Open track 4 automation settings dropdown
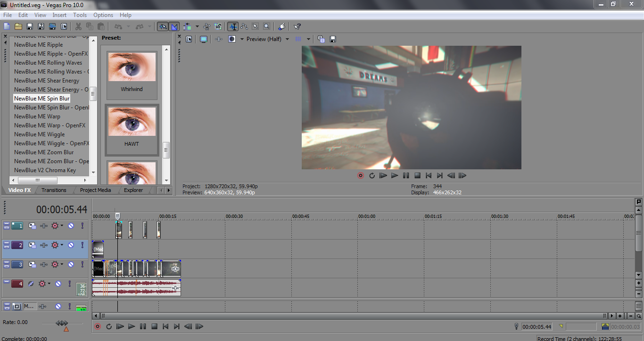Image resolution: width=644 pixels, height=341 pixels. point(49,284)
